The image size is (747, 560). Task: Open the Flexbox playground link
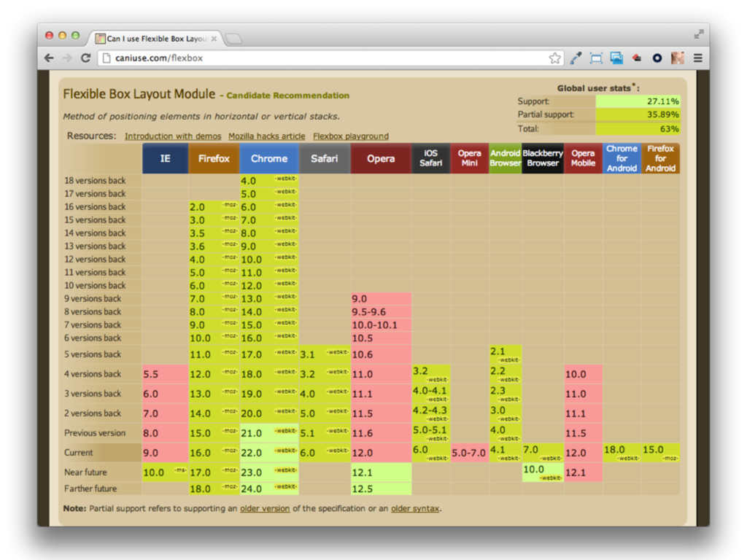point(351,136)
